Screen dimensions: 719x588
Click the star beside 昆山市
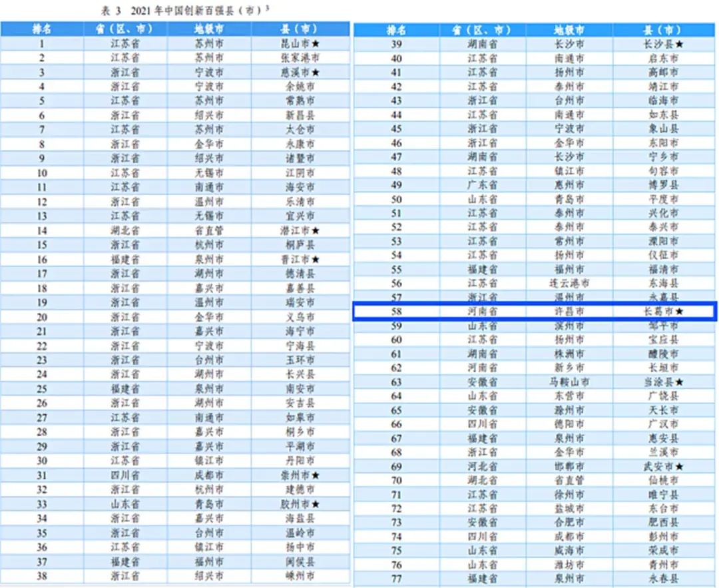(x=316, y=44)
